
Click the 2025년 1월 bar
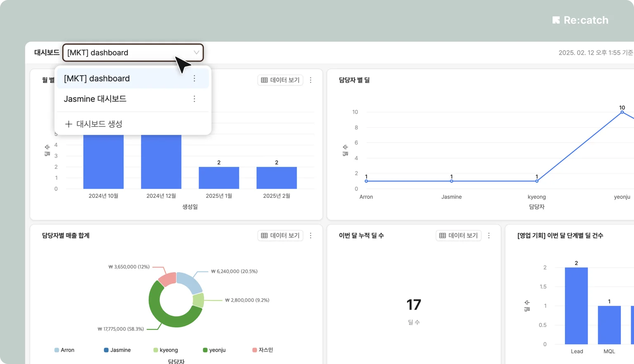click(x=219, y=178)
